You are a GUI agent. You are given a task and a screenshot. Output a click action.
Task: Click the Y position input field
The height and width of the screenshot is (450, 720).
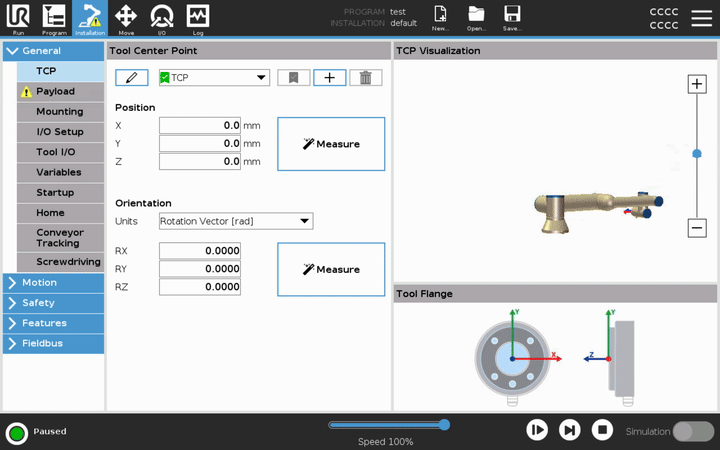point(200,143)
